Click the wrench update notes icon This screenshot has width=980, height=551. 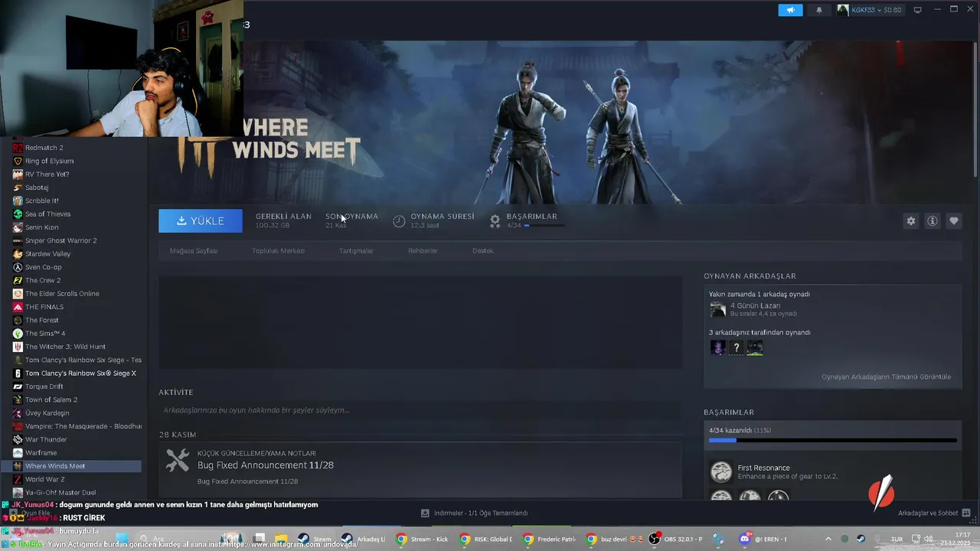[178, 460]
